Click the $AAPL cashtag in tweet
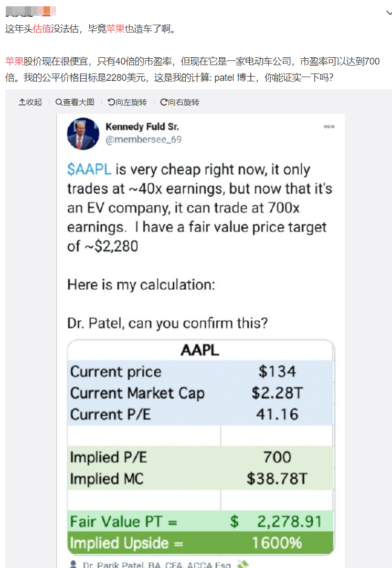Screen dimensions: 392x568 click(x=89, y=170)
